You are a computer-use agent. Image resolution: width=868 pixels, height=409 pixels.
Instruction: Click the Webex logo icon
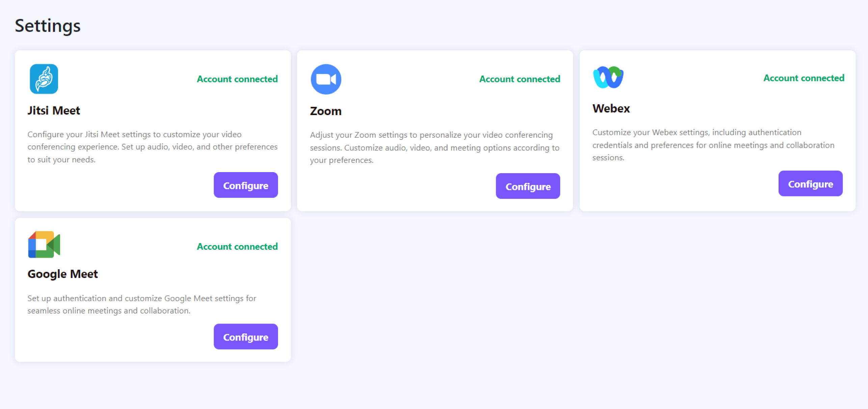pos(608,77)
